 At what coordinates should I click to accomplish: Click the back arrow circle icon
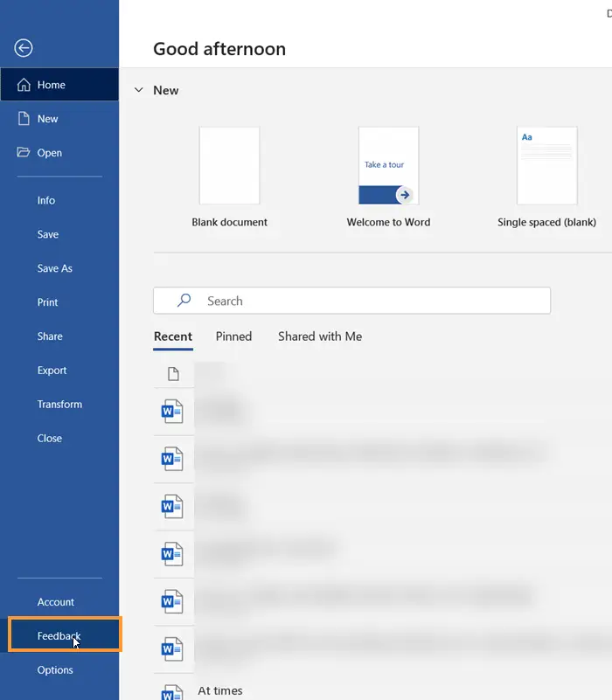point(24,48)
